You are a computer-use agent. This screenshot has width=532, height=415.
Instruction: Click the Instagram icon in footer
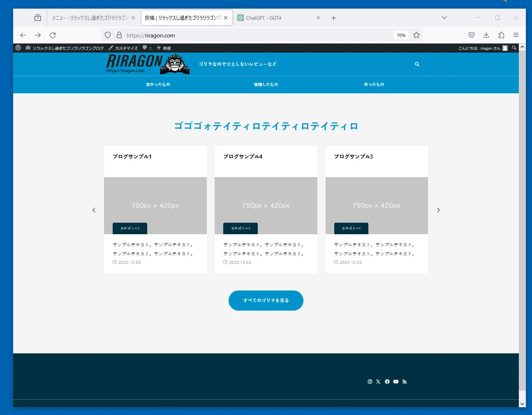370,382
